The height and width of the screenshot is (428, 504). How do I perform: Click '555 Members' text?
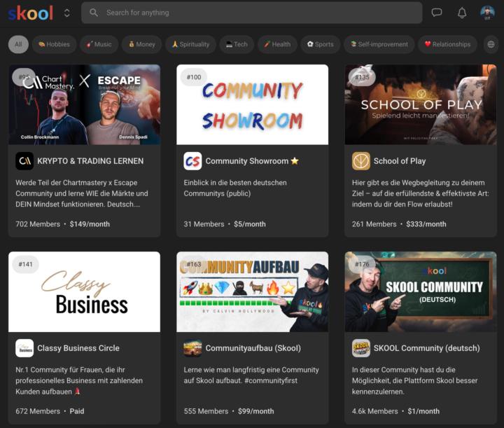(206, 411)
